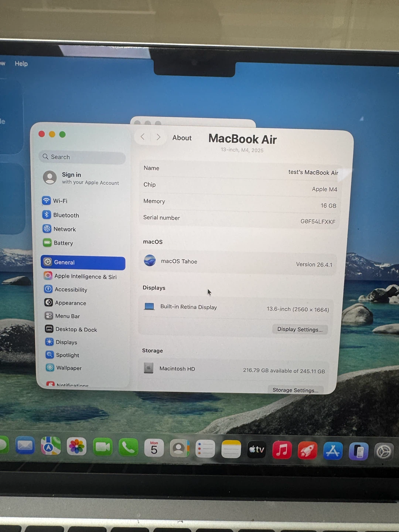Click the 16 GB memory value
Screen dimensions: 399x532
(328, 206)
